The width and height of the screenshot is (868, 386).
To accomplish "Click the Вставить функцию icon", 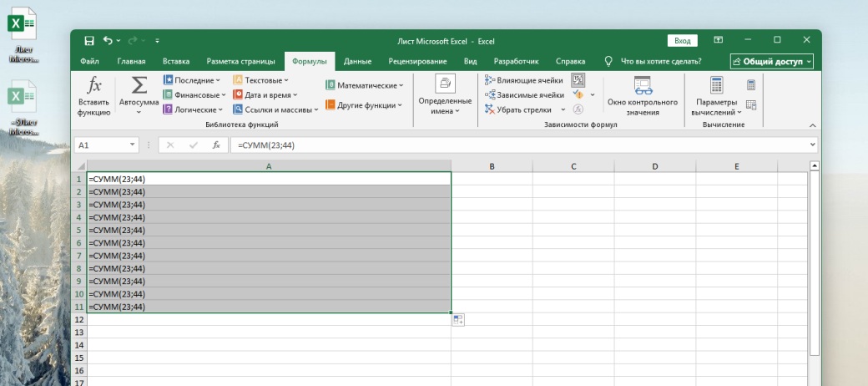I will [93, 85].
